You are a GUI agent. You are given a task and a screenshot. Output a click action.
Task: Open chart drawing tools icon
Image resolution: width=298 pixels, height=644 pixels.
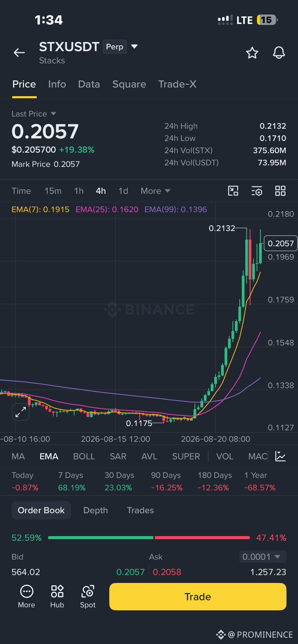pos(233,191)
